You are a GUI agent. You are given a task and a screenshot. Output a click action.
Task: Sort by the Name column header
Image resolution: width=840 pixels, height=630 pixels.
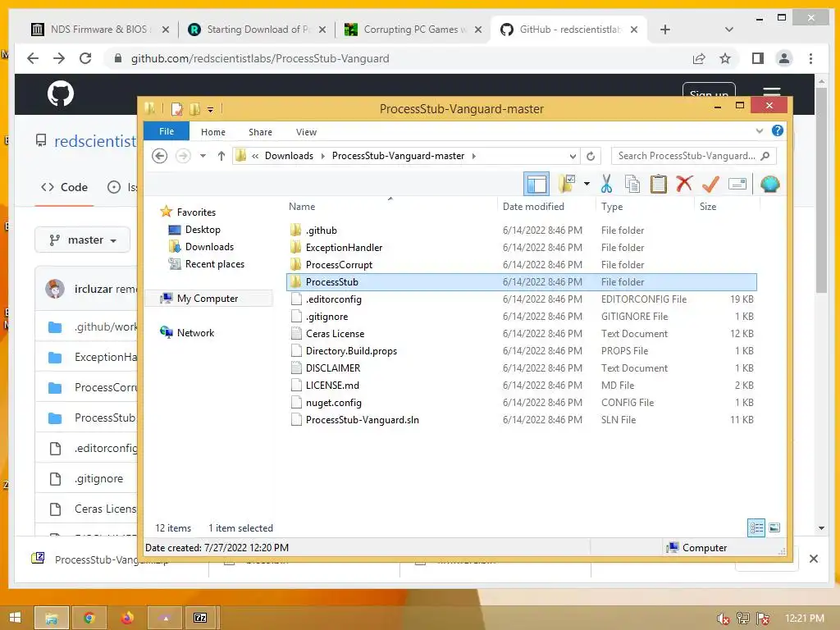[302, 206]
